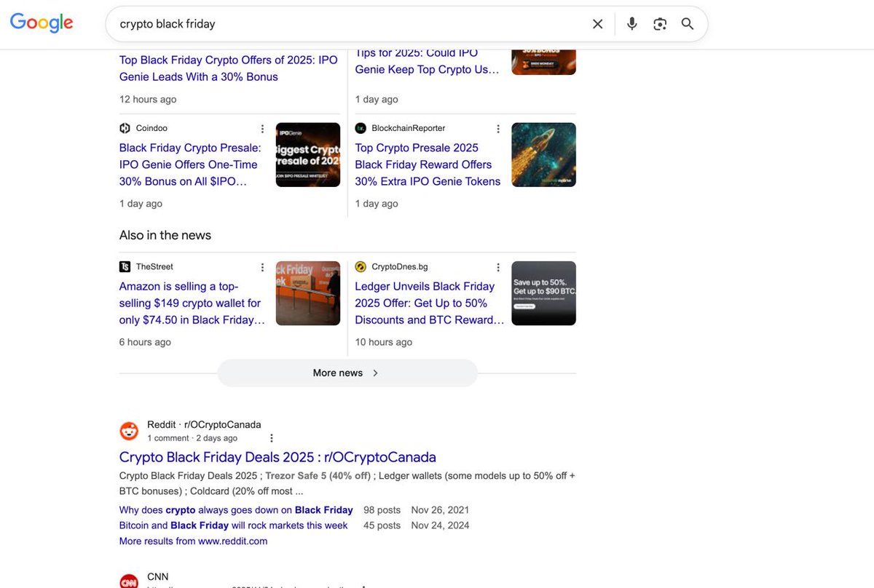Image resolution: width=874 pixels, height=588 pixels.
Task: Click 1 comment · 2 days ago text
Action: pos(192,438)
